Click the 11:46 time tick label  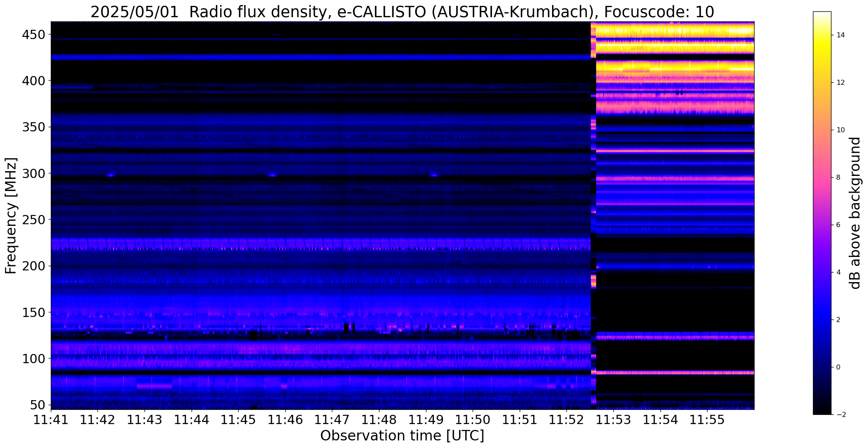(285, 419)
